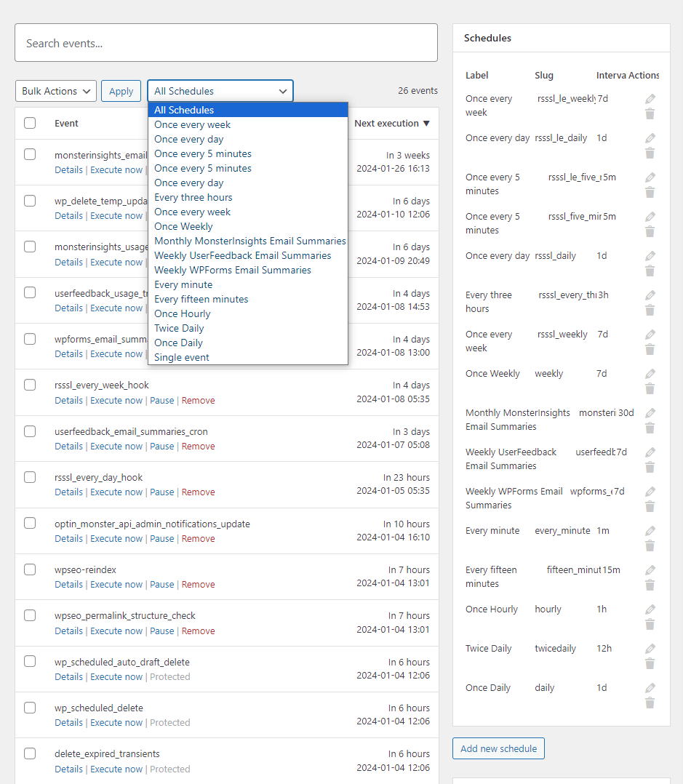This screenshot has height=784, width=683.
Task: Select the userfeedback_email_summaries_cron checkbox
Action: pyautogui.click(x=30, y=431)
